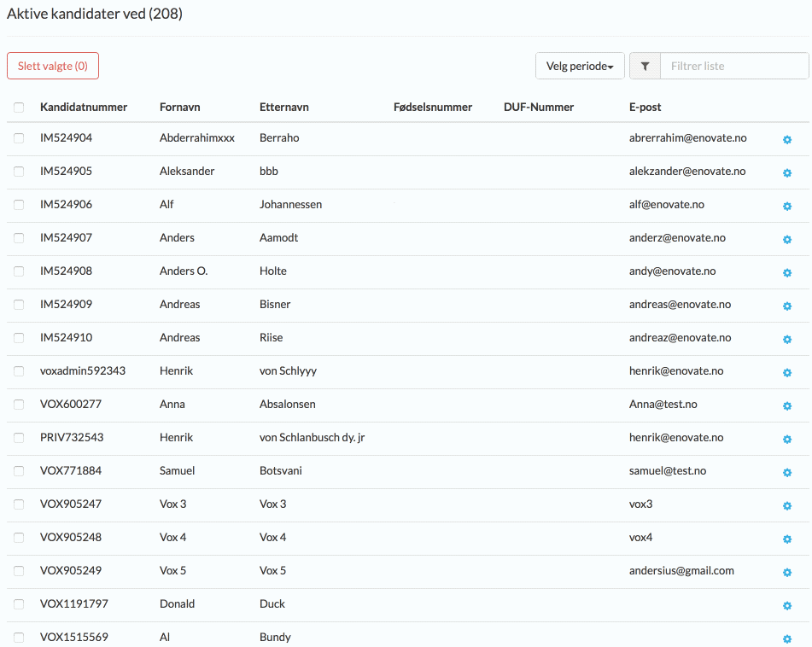Click email alekzander@enovate.no
This screenshot has width=812, height=647.
click(687, 171)
